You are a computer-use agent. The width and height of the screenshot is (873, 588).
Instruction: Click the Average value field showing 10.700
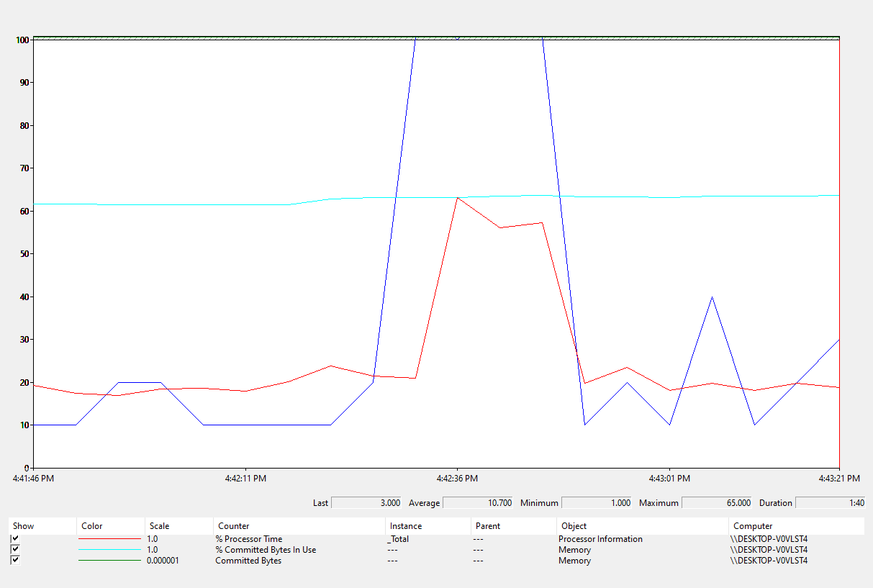pyautogui.click(x=478, y=502)
